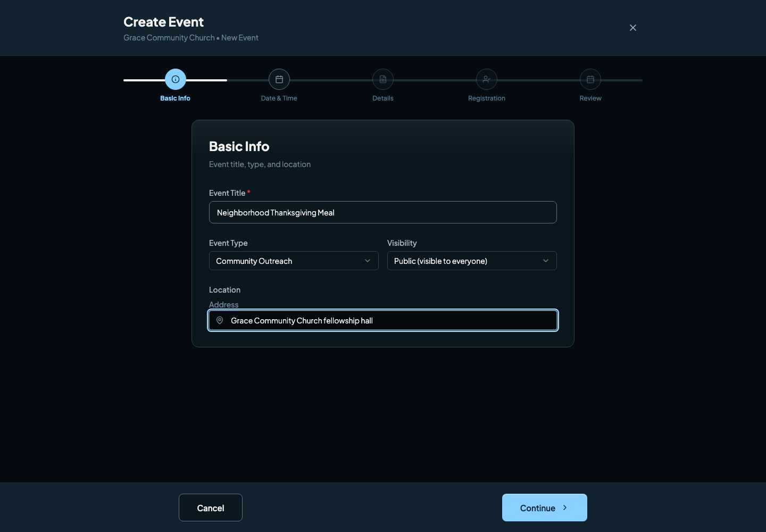Image resolution: width=766 pixels, height=532 pixels.
Task: Click into the Event Title input field
Action: tap(383, 212)
